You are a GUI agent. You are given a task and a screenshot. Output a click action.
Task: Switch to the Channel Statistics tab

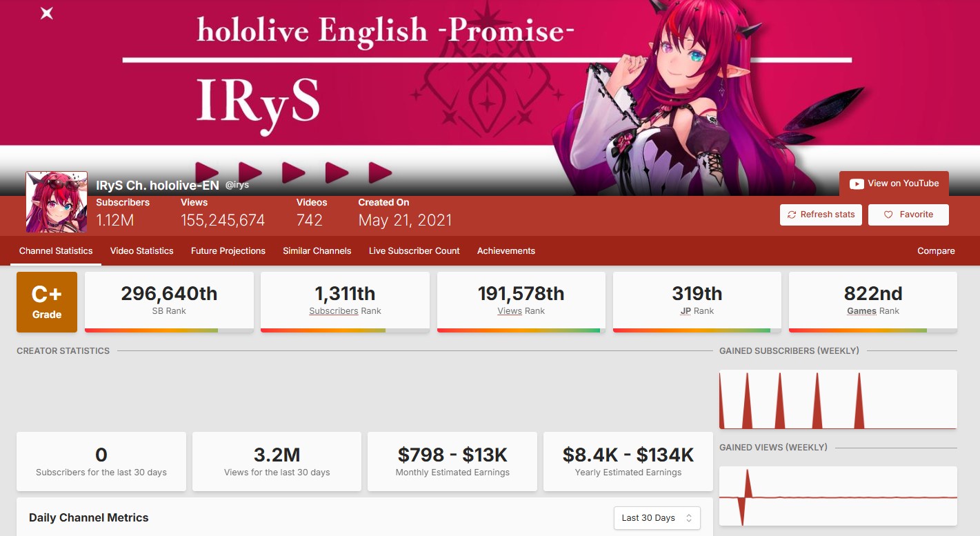click(56, 251)
